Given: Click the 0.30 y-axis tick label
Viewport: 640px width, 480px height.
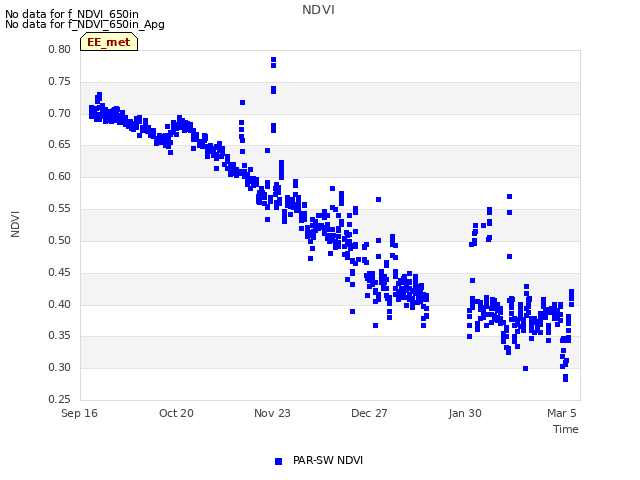Looking at the screenshot, I should (59, 367).
